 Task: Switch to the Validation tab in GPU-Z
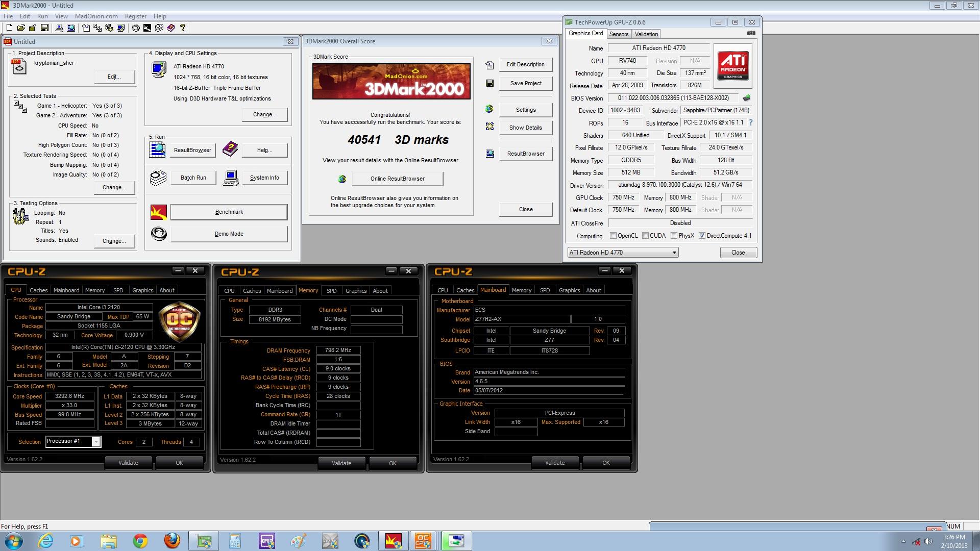click(646, 34)
